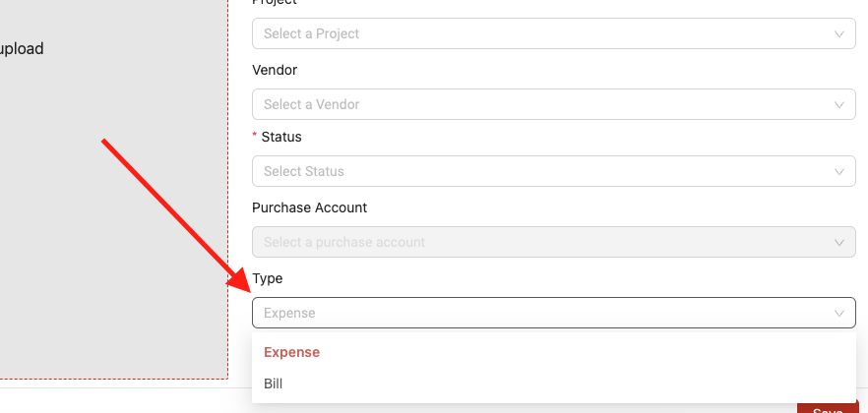Screen dimensions: 868x413
Task: Click the Status field label
Action: [281, 137]
